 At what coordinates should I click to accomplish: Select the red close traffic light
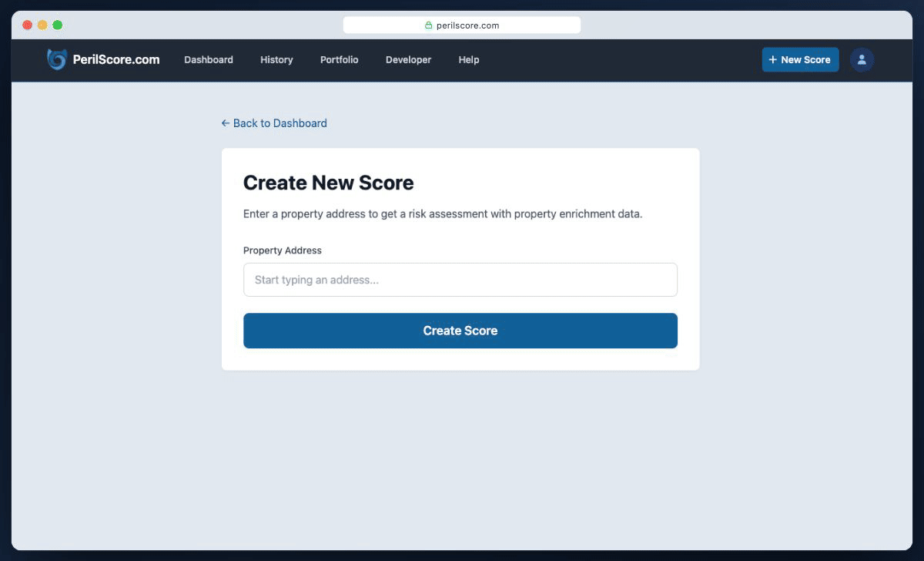(27, 25)
